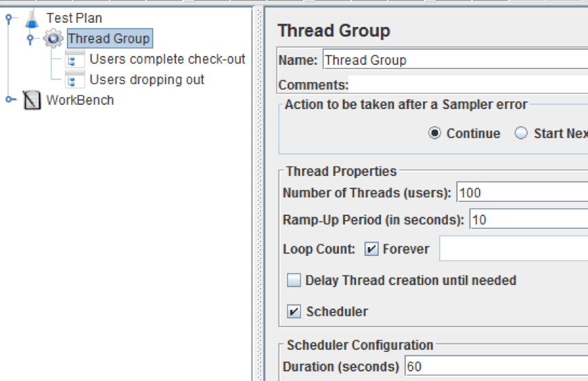
Task: Select the Continue radio button
Action: click(x=434, y=133)
